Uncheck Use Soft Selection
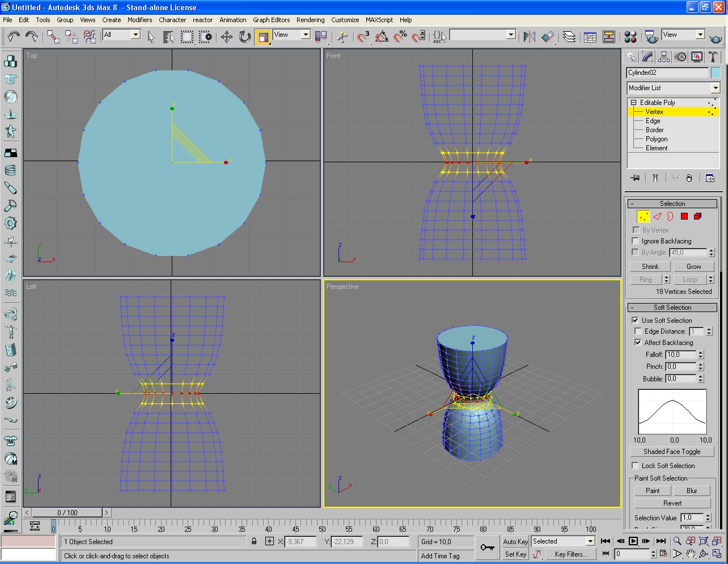728x564 pixels. (x=636, y=320)
